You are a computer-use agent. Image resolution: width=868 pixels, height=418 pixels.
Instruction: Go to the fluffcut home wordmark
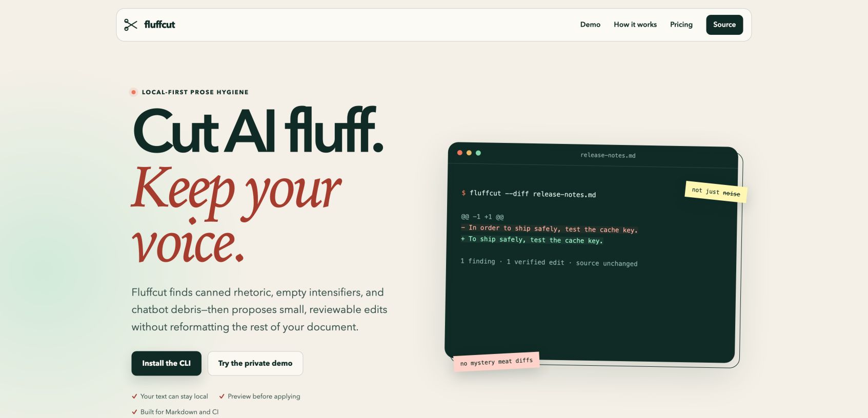159,25
